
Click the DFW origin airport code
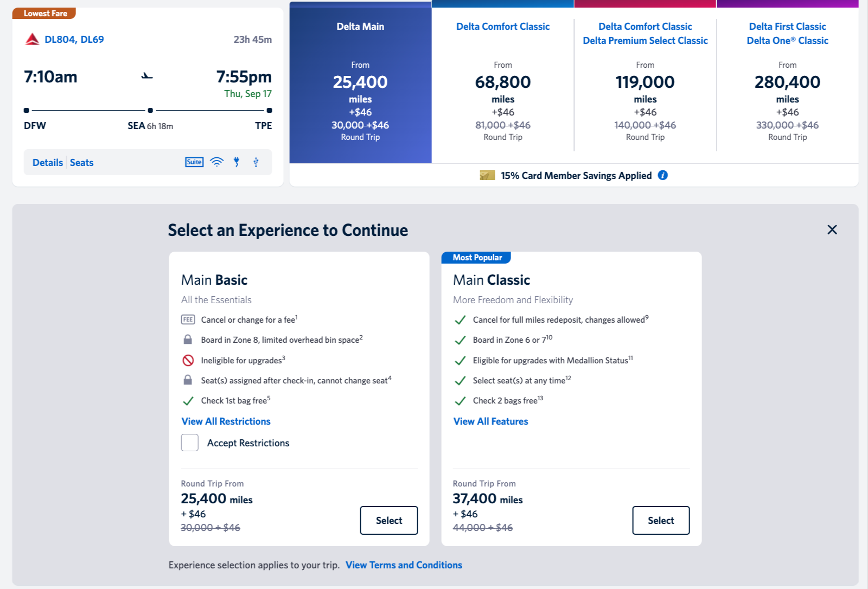click(35, 126)
